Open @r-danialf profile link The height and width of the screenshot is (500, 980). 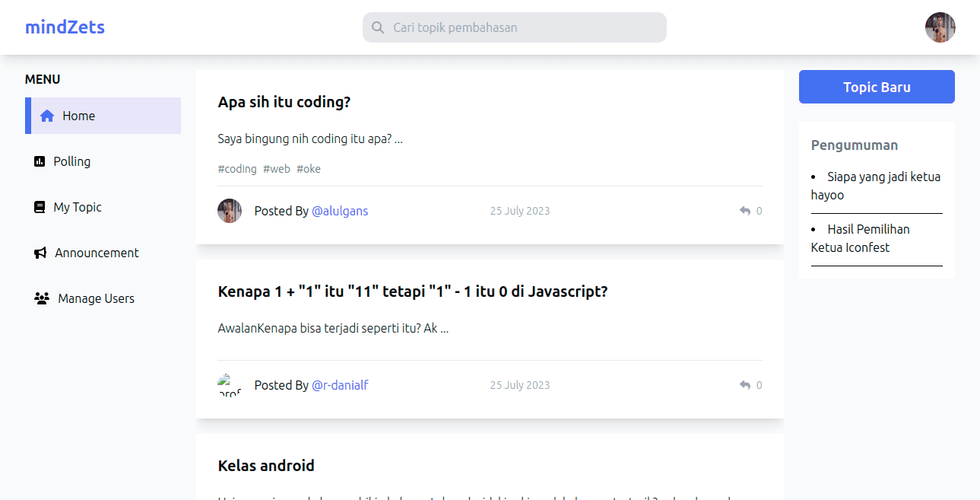[x=340, y=385]
